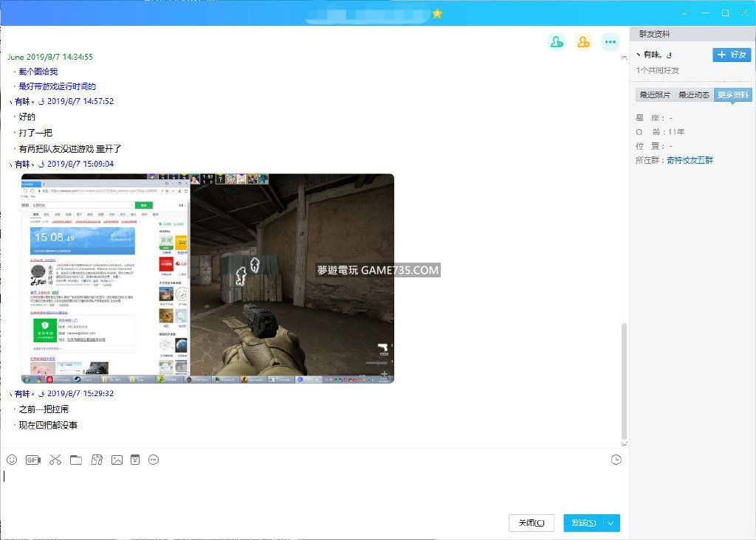Viewport: 756px width, 540px height.
Task: Open message history clock icon
Action: point(616,460)
